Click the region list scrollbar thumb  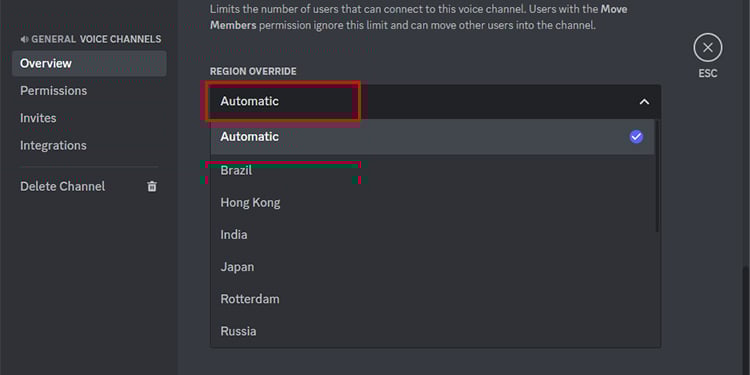pyautogui.click(x=658, y=176)
